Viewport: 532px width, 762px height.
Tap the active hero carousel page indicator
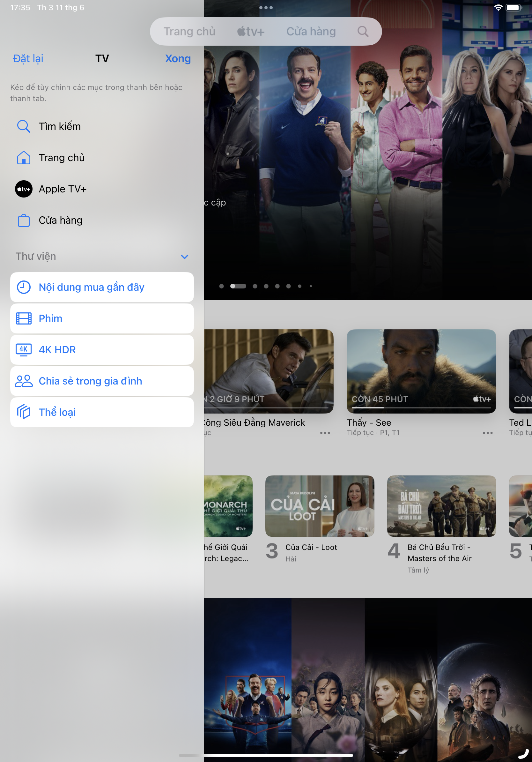pyautogui.click(x=238, y=286)
